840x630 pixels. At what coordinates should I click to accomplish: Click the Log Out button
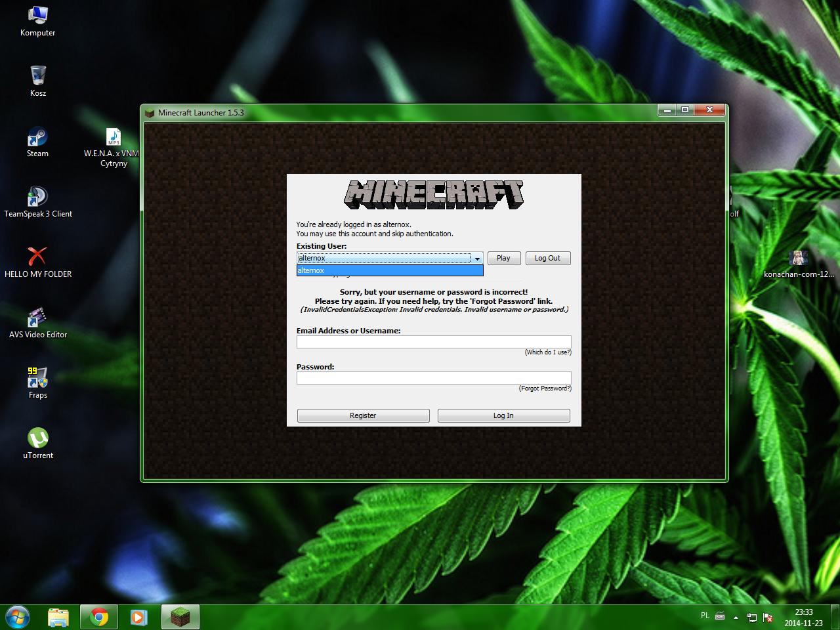coord(547,258)
